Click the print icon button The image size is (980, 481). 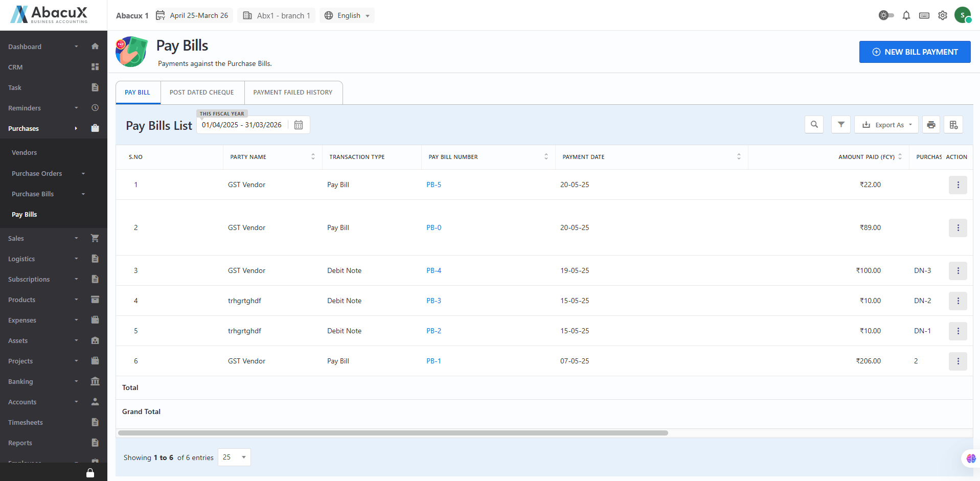click(x=931, y=125)
